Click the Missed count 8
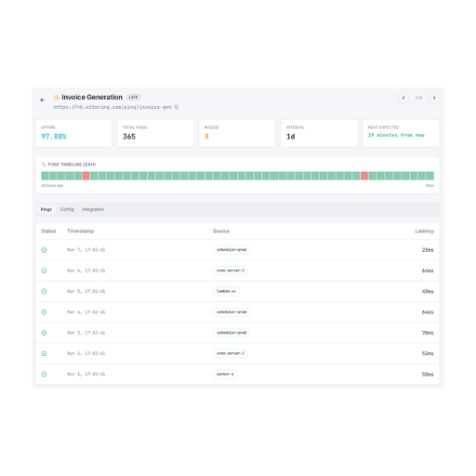 pyautogui.click(x=206, y=137)
